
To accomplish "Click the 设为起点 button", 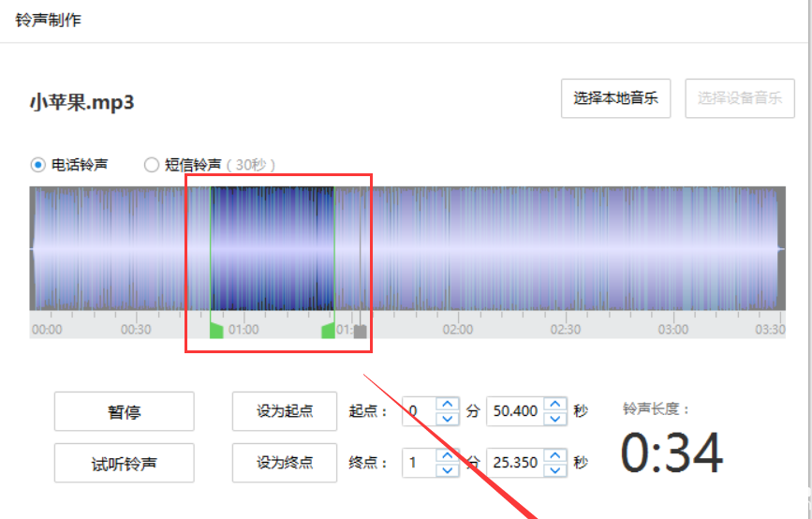I will click(285, 411).
